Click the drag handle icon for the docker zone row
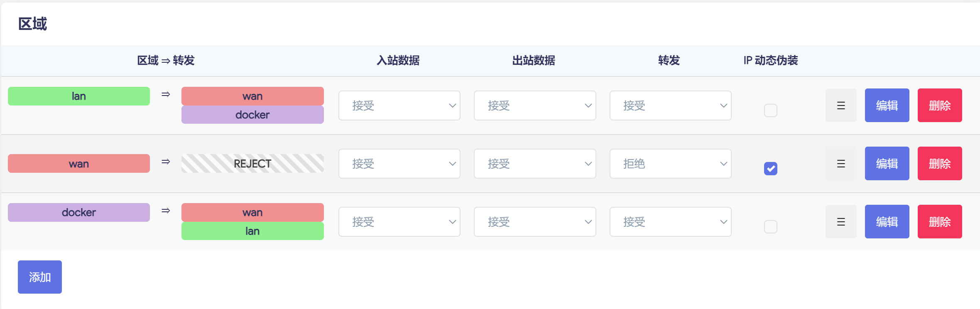This screenshot has width=980, height=309. coord(841,222)
